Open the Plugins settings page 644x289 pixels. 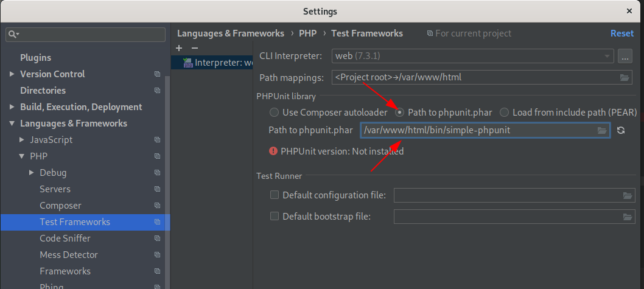coord(36,57)
